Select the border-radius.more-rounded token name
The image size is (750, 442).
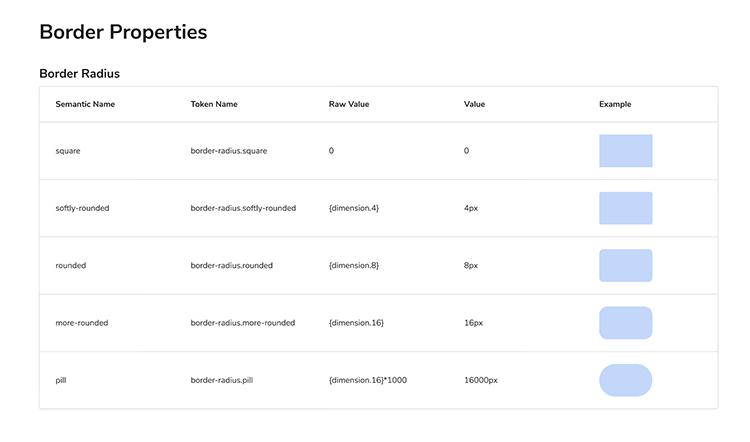click(x=242, y=323)
